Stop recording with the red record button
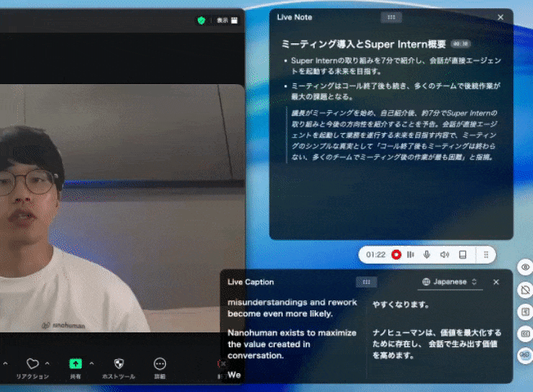 click(396, 255)
